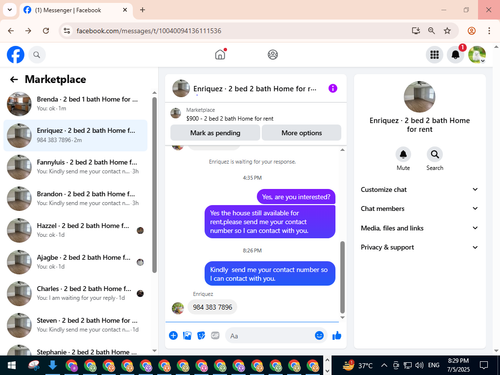The image size is (500, 375).
Task: Expand Customize chat section
Action: [x=419, y=189]
